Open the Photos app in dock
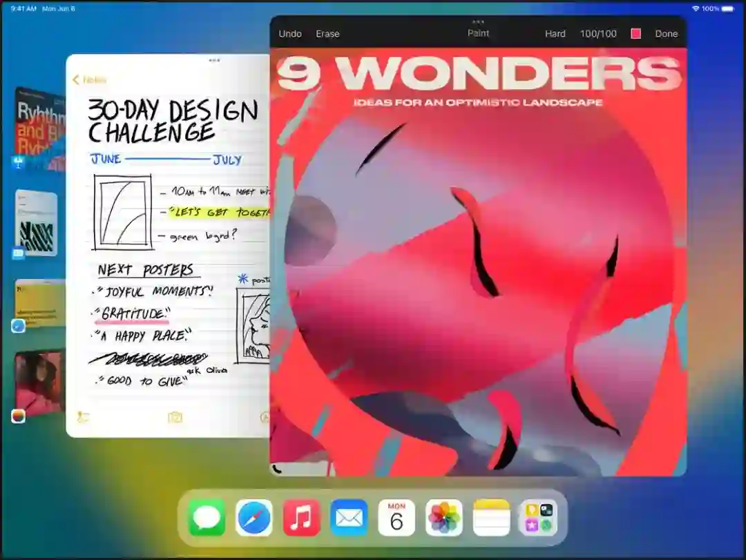Viewport: 746px width, 560px height. coord(444,518)
